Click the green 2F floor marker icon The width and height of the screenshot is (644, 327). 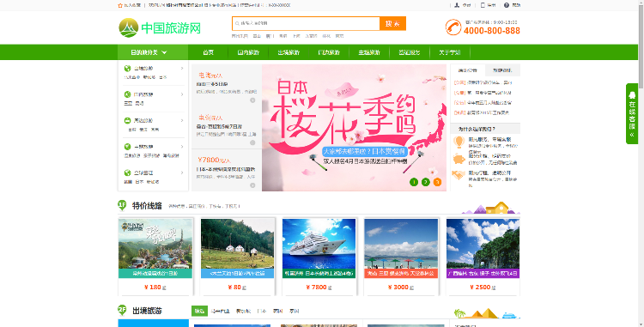tap(122, 310)
